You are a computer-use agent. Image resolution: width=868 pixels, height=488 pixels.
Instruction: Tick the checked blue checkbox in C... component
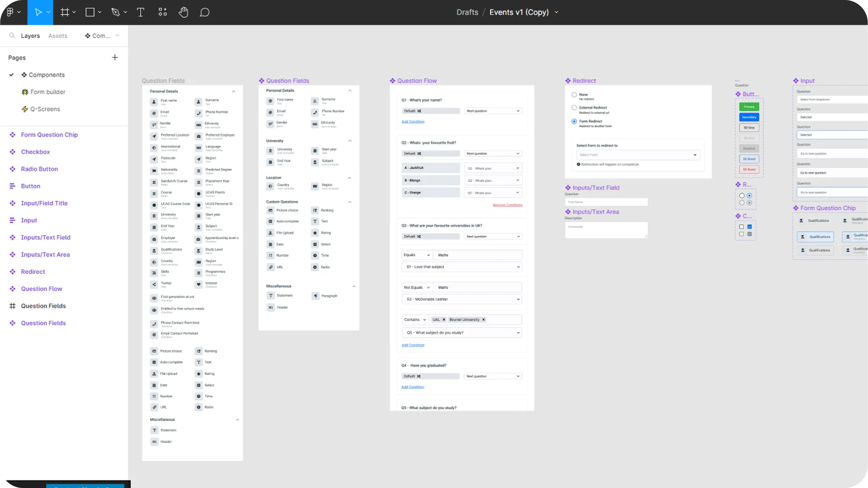(x=750, y=226)
